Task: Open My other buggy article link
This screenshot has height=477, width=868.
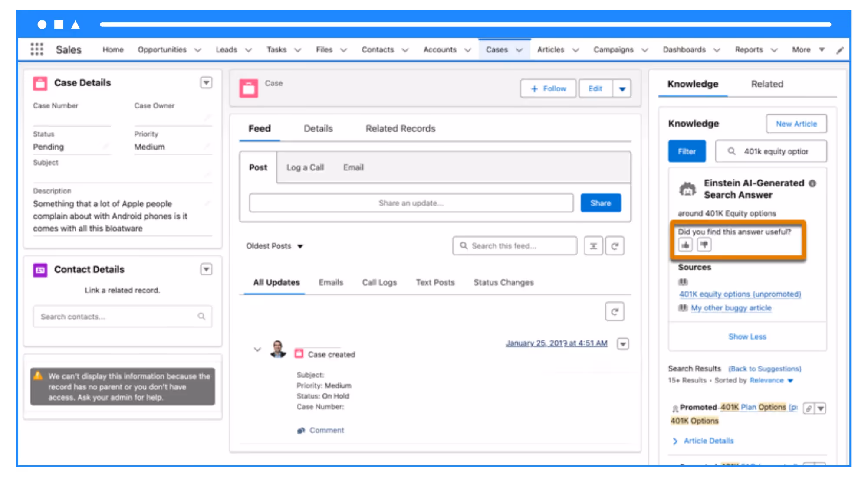Action: [731, 308]
